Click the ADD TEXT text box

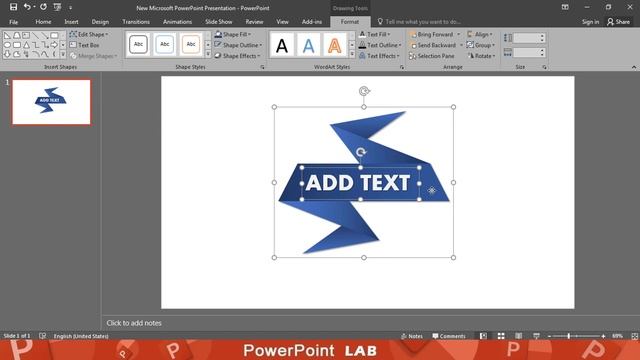(x=360, y=183)
